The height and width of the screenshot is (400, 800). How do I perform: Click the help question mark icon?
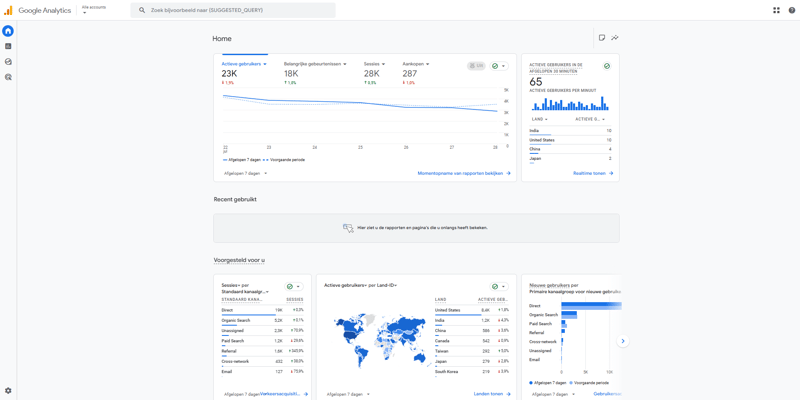click(x=792, y=10)
